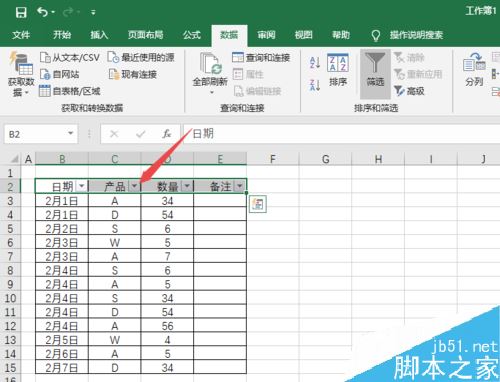Click the 产品 header cell text
The width and height of the screenshot is (500, 382).
(x=115, y=186)
